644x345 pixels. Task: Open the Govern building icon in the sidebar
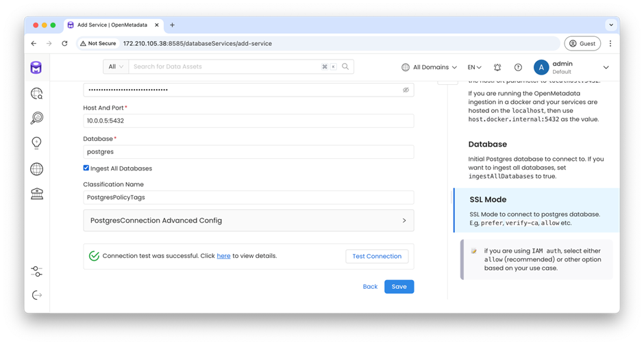[36, 194]
